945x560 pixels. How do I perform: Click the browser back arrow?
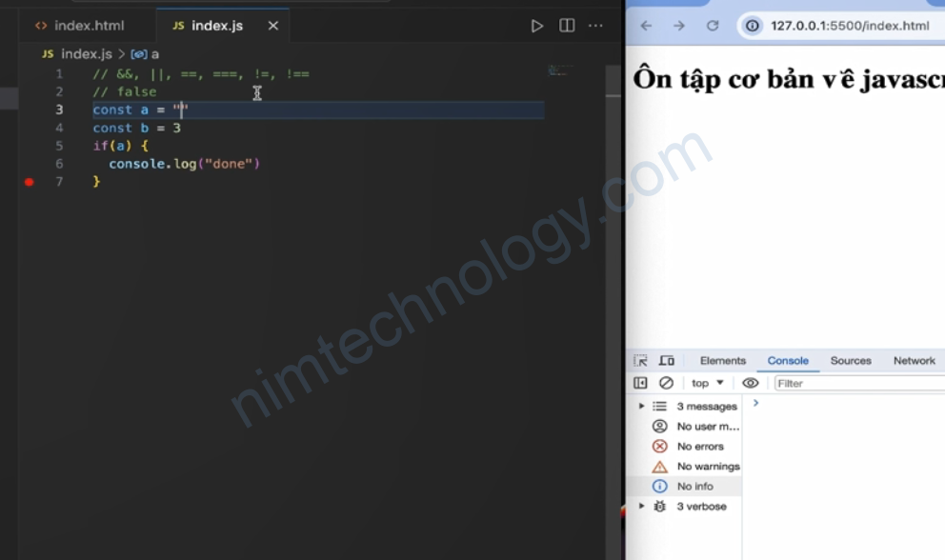coord(647,26)
